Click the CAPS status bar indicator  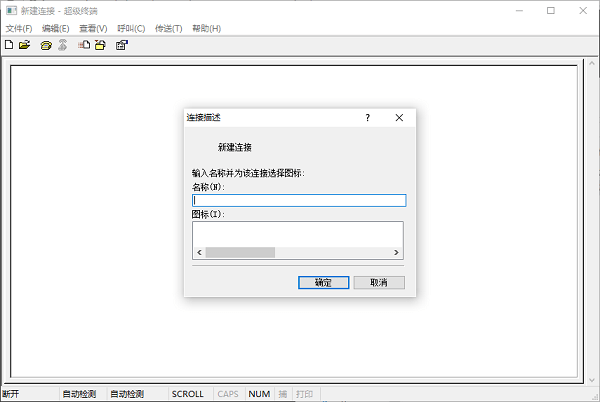pos(228,394)
